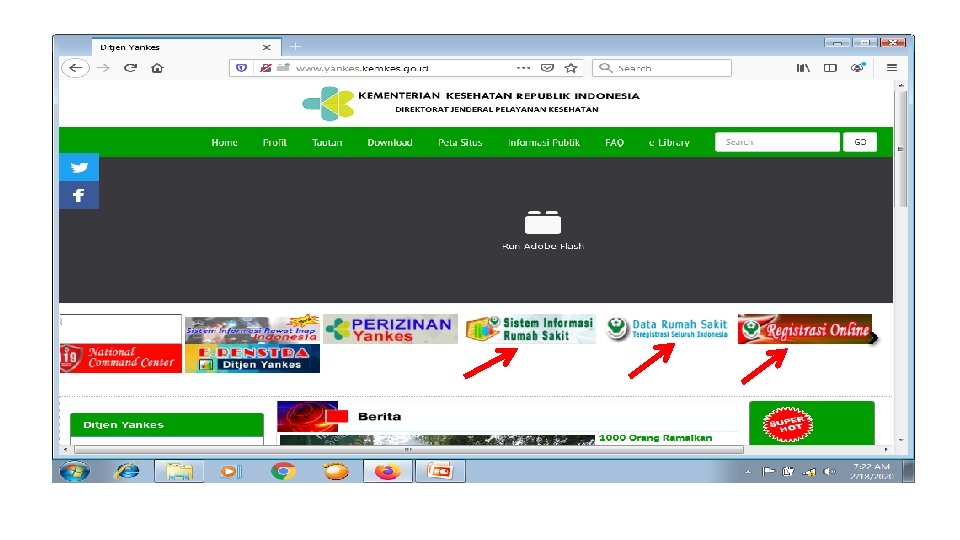This screenshot has height=540, width=960.
Task: Open the page actions three-dots menu
Action: click(523, 68)
